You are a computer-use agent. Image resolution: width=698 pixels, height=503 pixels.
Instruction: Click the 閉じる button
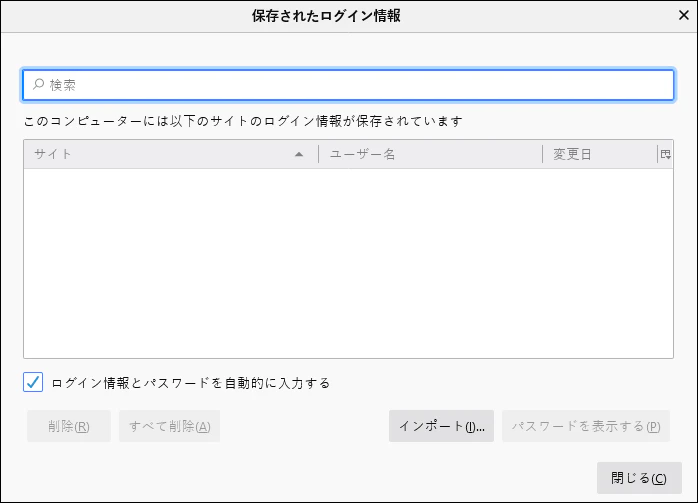[639, 478]
